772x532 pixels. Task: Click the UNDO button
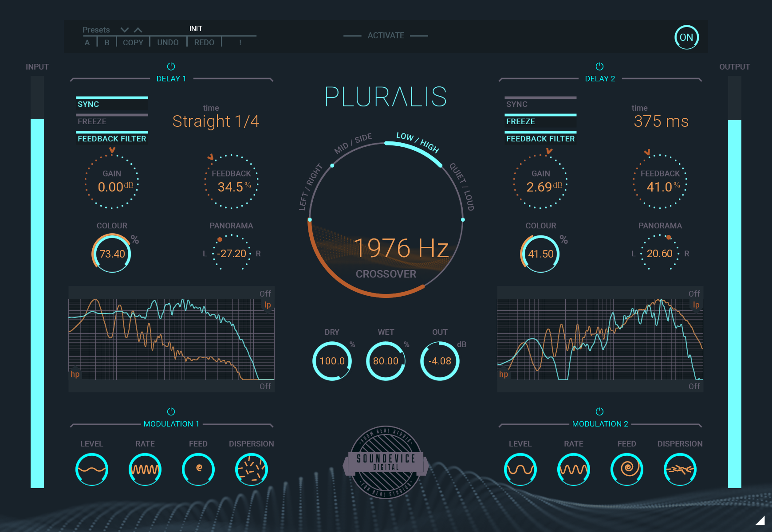[x=168, y=42]
